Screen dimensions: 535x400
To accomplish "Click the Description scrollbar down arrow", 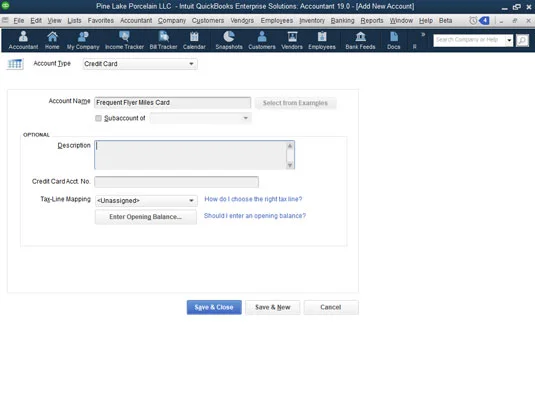I will (x=290, y=165).
